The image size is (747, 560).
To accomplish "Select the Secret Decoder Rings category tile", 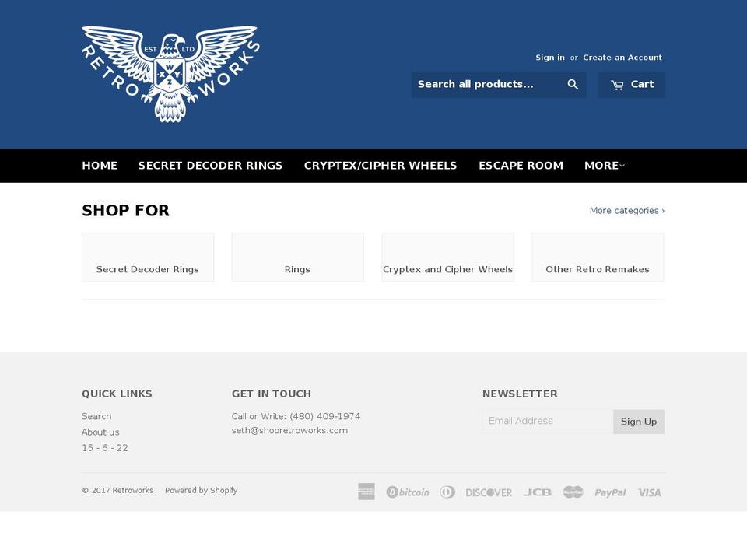I will pos(148,257).
